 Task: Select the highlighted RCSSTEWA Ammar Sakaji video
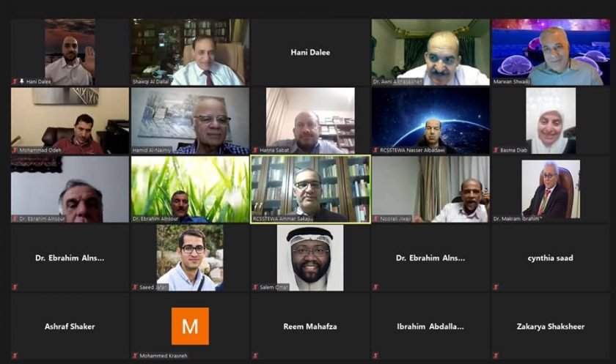(x=310, y=189)
